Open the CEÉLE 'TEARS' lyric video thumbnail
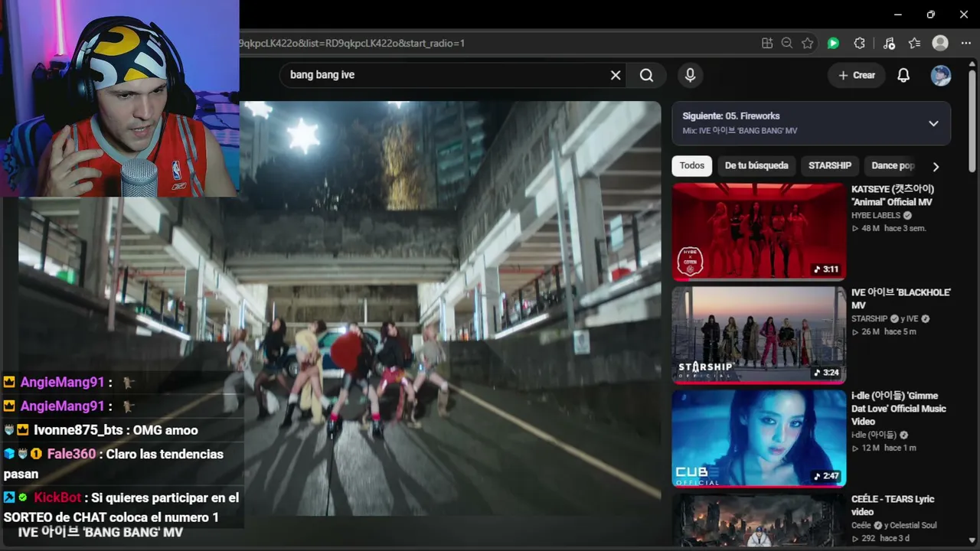This screenshot has height=551, width=980. [x=759, y=520]
